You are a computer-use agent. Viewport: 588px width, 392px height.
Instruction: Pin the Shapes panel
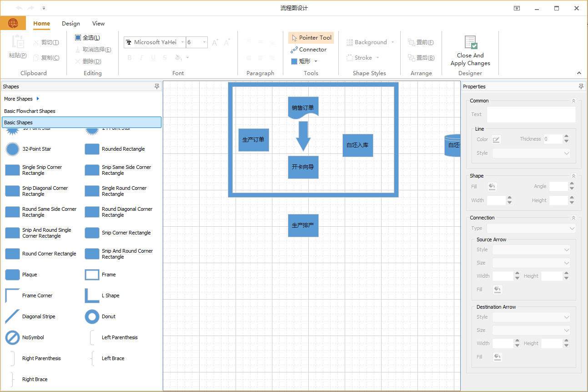[x=157, y=87]
